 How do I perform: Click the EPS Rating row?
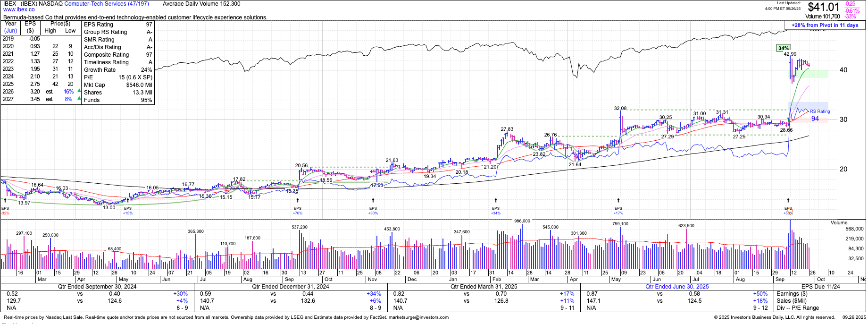[118, 25]
